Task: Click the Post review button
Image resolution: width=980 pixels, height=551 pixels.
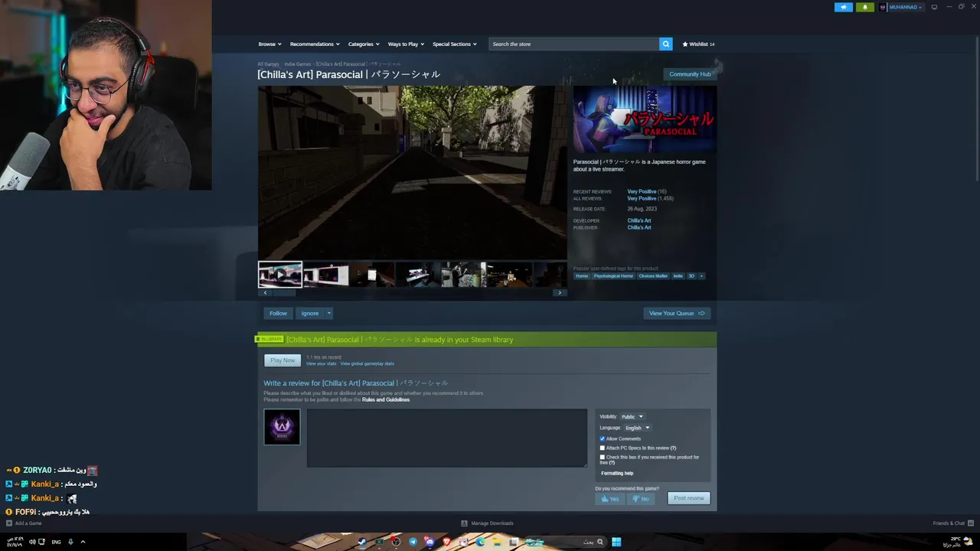Action: (x=689, y=498)
